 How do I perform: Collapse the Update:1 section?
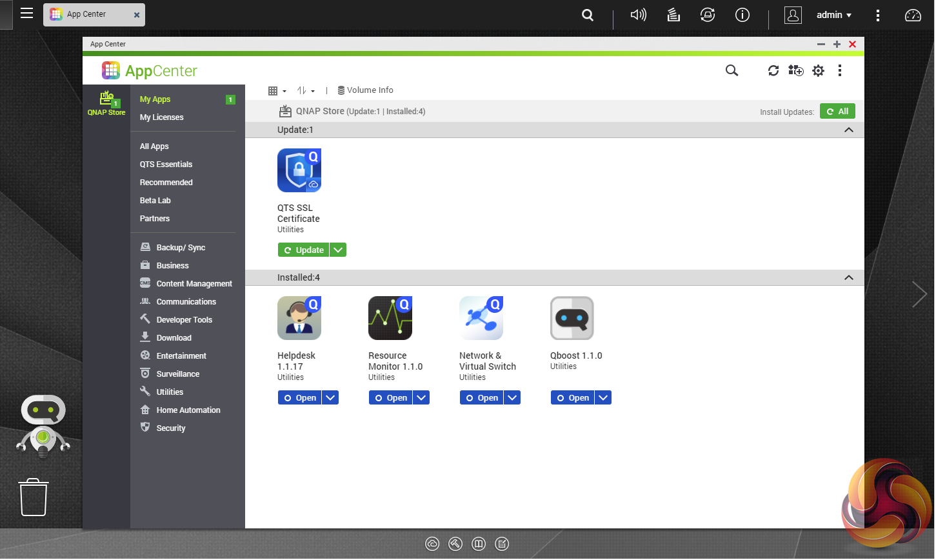point(848,130)
